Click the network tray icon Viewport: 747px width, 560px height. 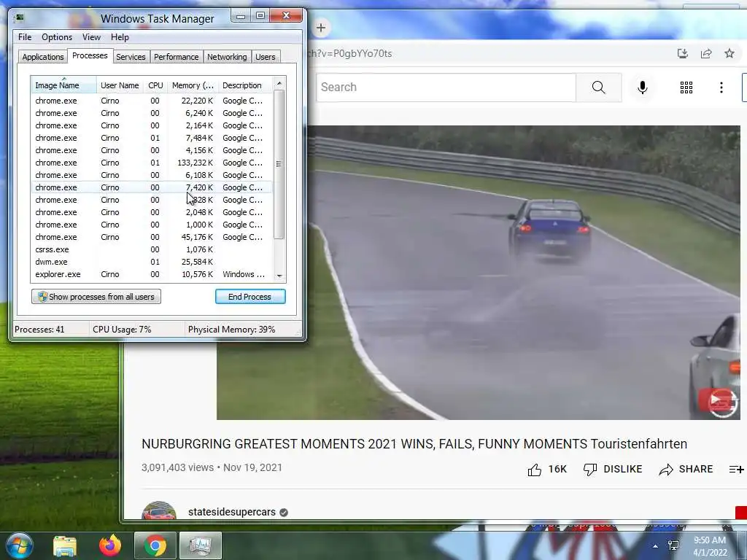pyautogui.click(x=673, y=545)
